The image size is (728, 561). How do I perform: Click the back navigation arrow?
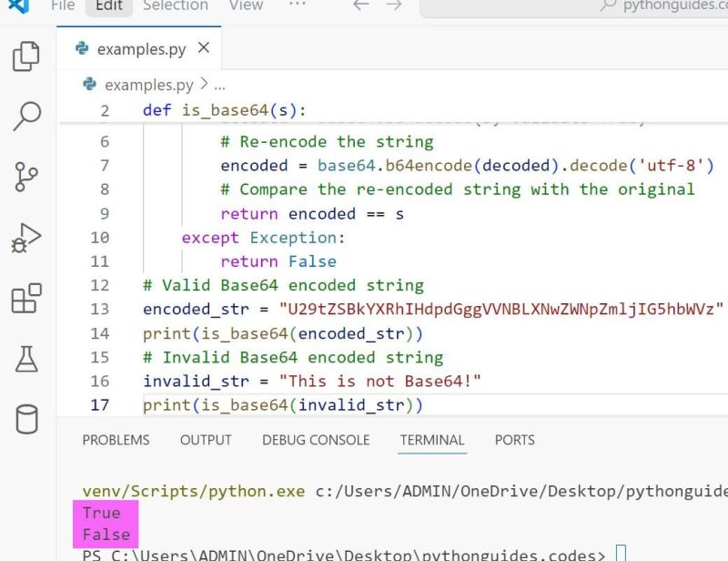360,5
